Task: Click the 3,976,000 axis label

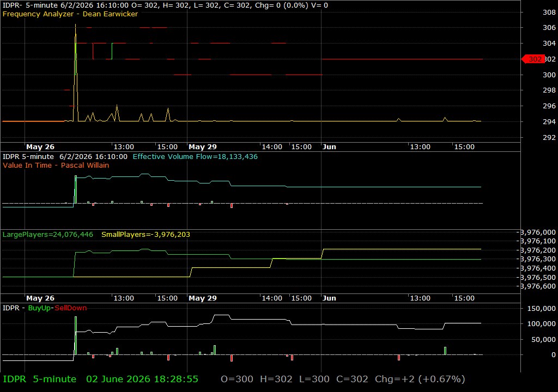Action: 538,232
